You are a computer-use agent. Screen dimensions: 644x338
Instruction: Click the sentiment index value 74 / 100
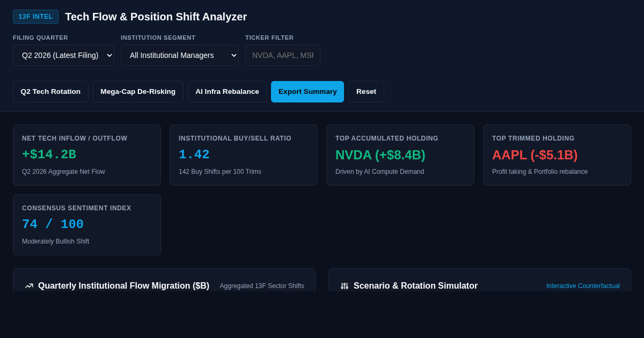pyautogui.click(x=53, y=224)
